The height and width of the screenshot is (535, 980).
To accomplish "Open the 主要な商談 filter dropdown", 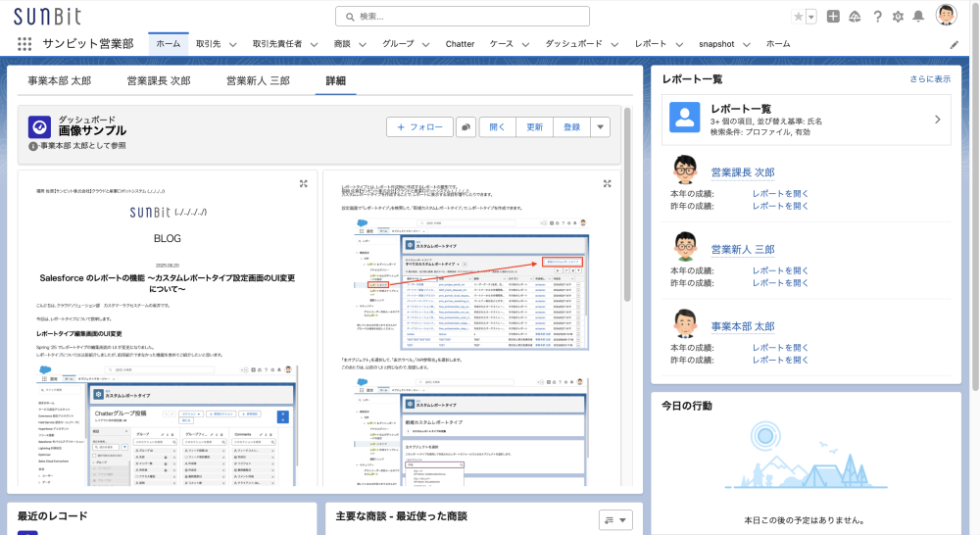I will (x=615, y=520).
